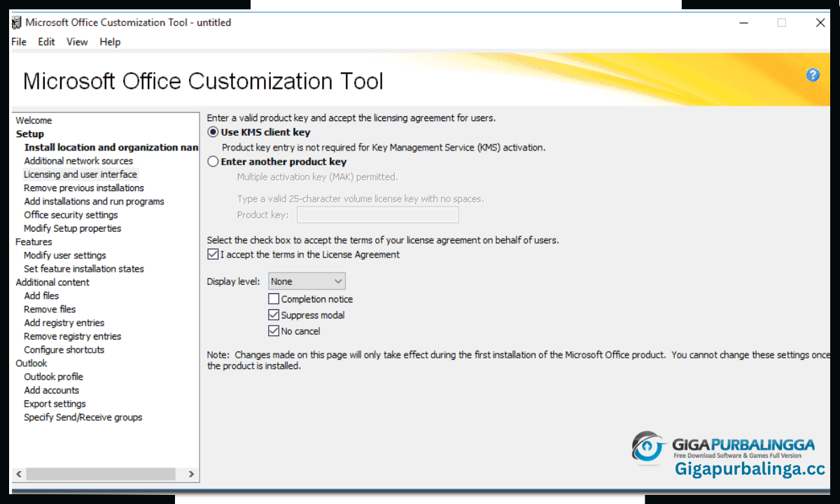Open Set feature installation states
Image resolution: width=840 pixels, height=504 pixels.
pos(84,269)
